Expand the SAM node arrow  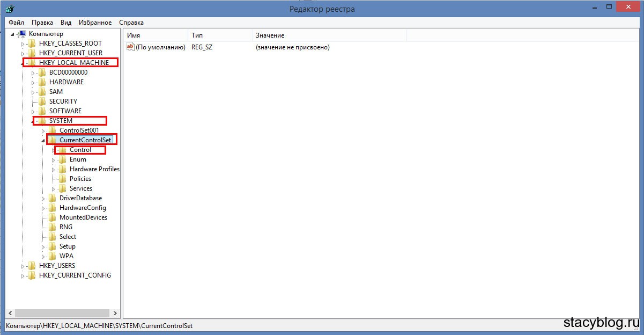point(33,92)
